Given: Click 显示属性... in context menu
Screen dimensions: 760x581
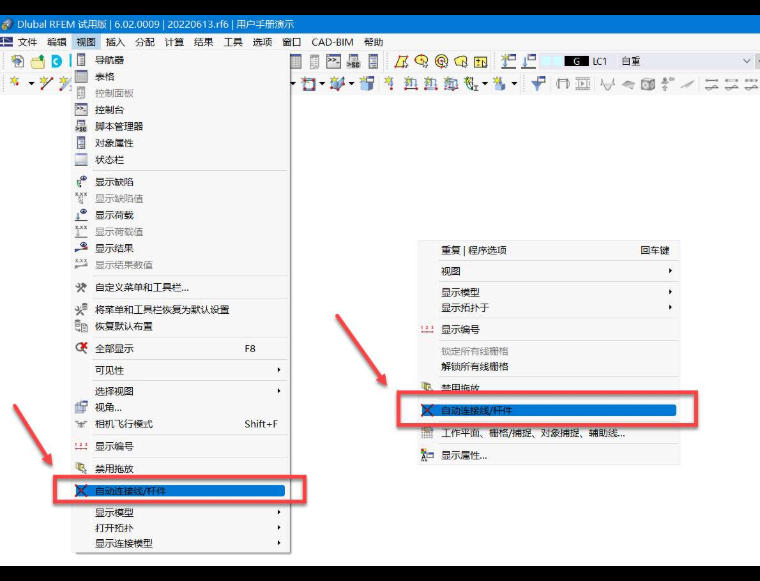Looking at the screenshot, I should (548, 455).
